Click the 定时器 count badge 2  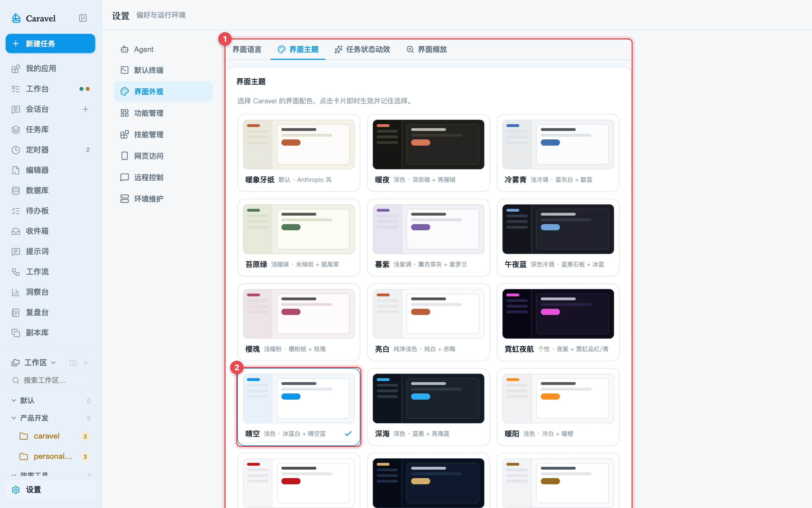[x=88, y=150]
